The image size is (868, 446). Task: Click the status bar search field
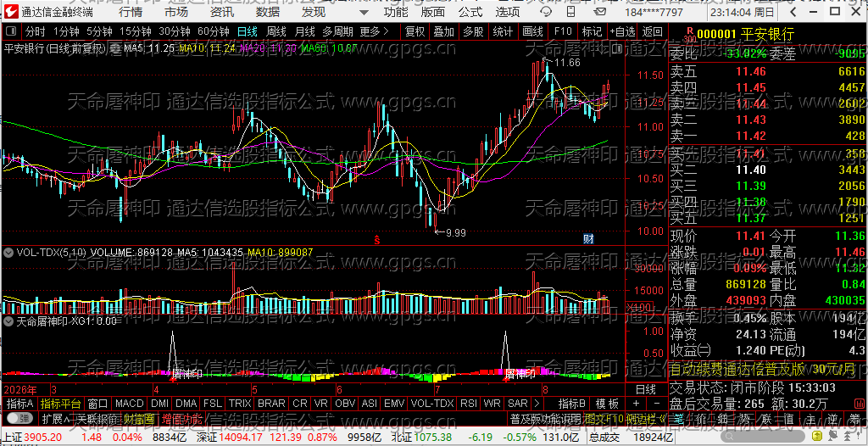763,436
